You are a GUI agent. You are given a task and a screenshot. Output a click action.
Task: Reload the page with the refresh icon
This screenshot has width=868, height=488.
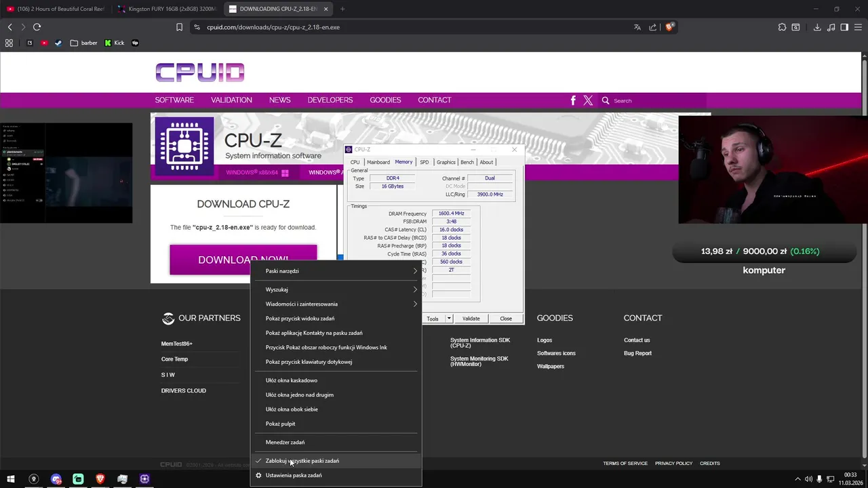37,27
